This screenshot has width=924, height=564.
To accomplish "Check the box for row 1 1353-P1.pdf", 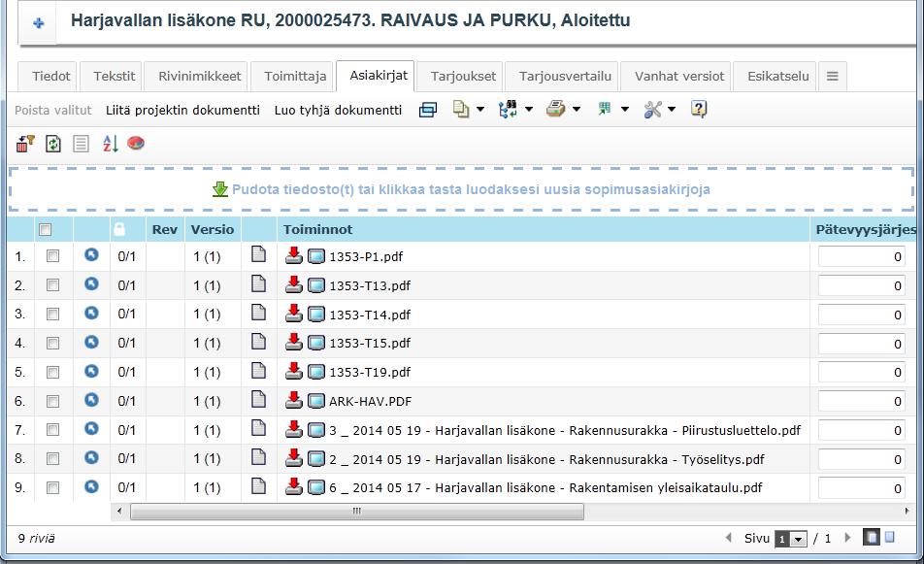I will (53, 256).
